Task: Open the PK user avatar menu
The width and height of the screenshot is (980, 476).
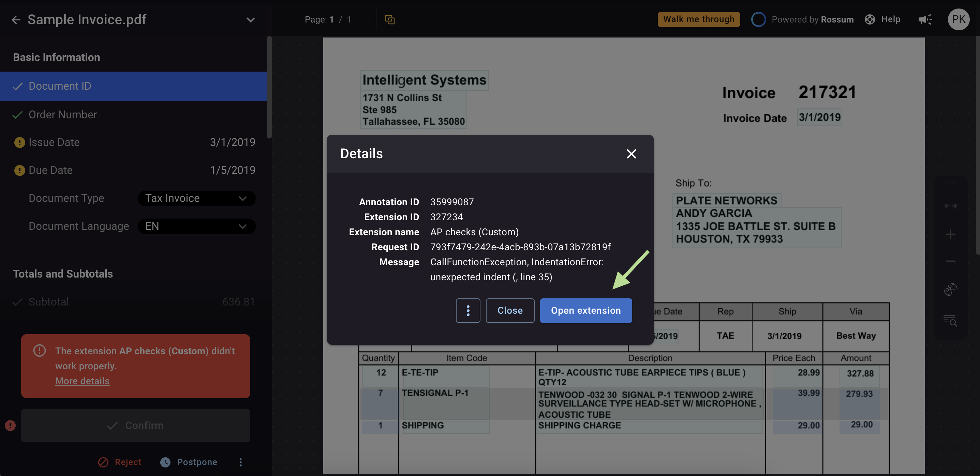Action: (x=958, y=19)
